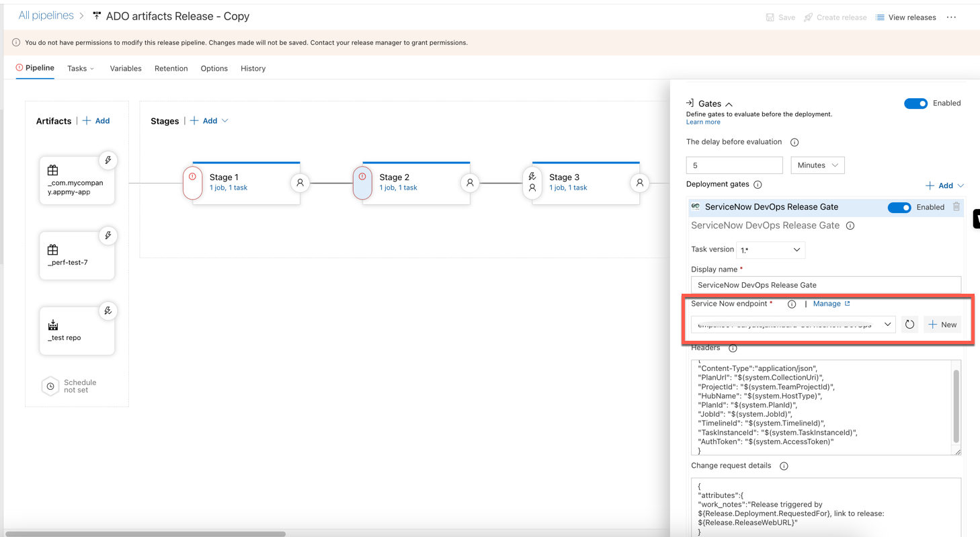Open Stage 1 pre-deployment conditions

(192, 183)
